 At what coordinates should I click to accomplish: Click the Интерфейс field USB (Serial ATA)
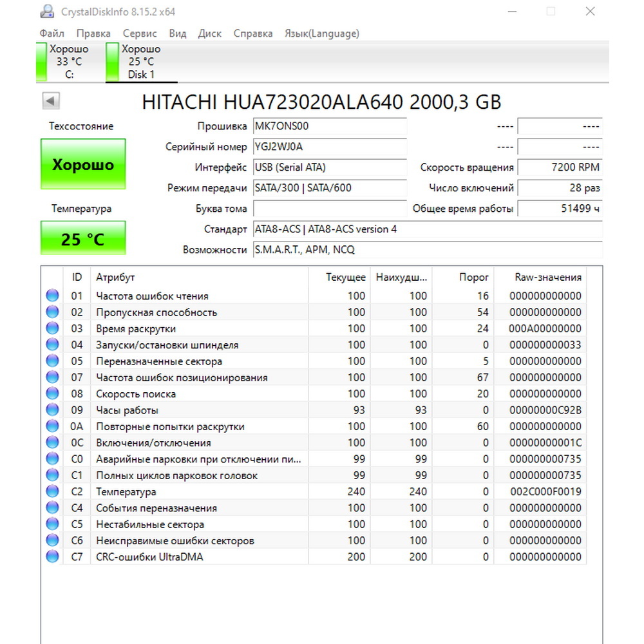(x=330, y=167)
